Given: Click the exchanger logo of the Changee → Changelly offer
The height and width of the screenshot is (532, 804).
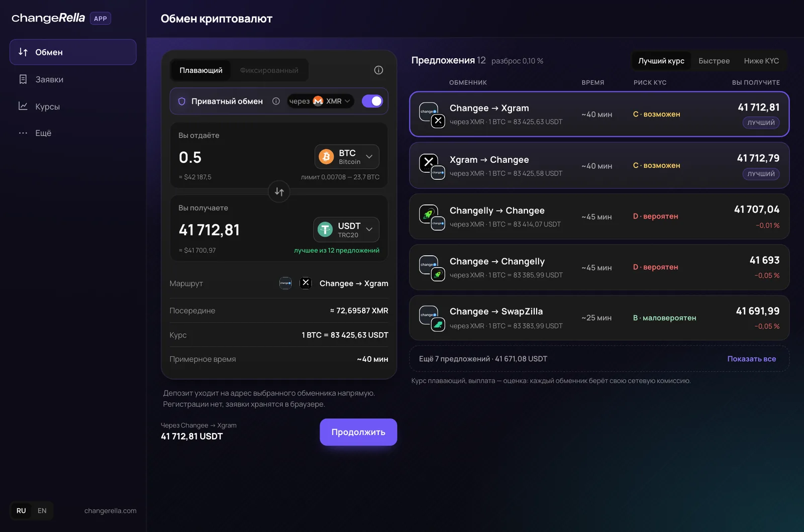Looking at the screenshot, I should (432, 268).
